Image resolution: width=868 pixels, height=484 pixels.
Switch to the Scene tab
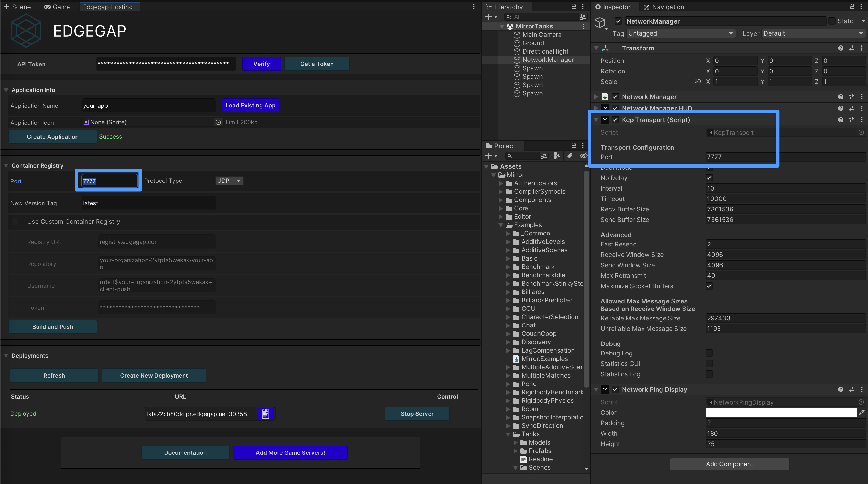17,7
